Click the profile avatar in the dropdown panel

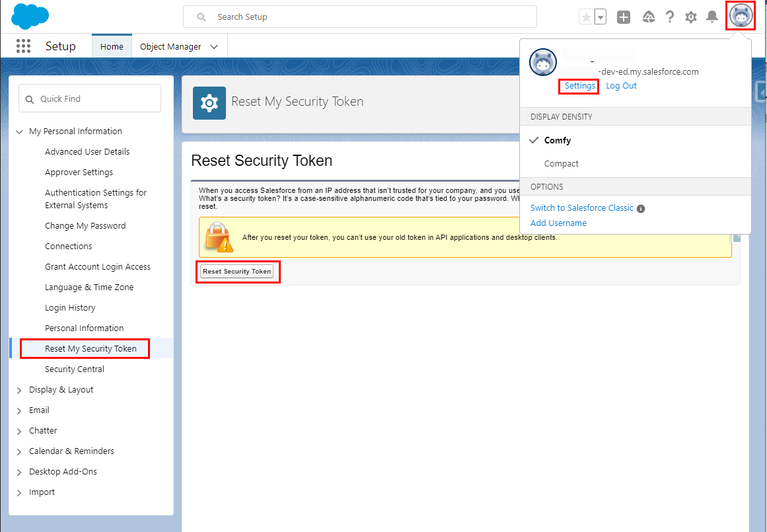(x=543, y=62)
